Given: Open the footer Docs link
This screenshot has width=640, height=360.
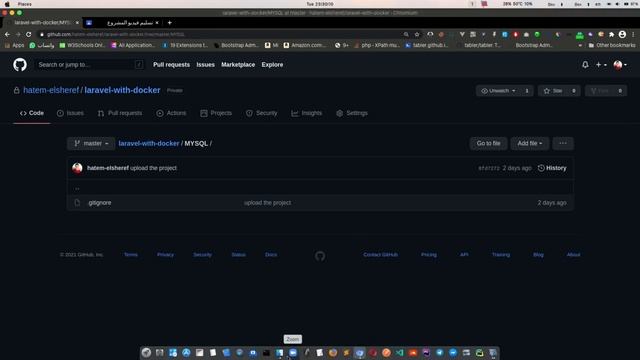Looking at the screenshot, I should pyautogui.click(x=271, y=254).
